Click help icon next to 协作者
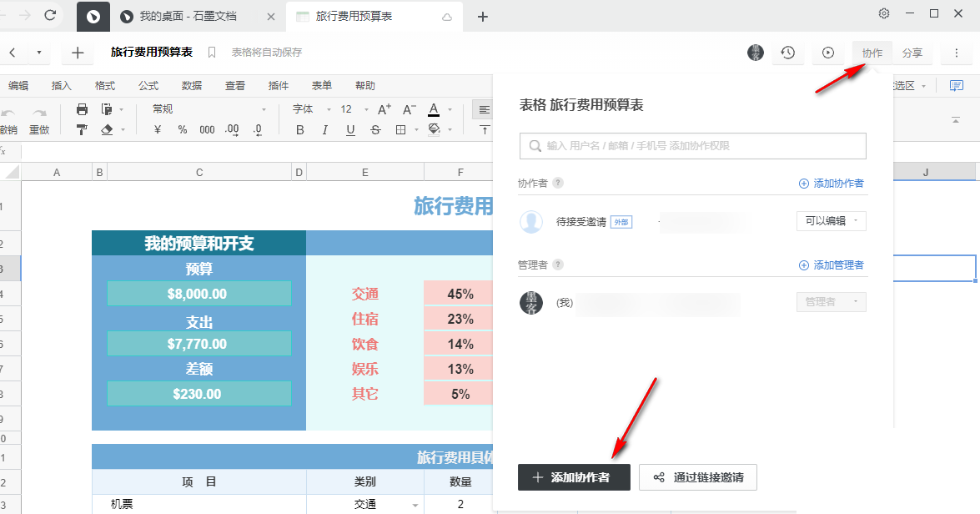The width and height of the screenshot is (980, 514). point(558,183)
